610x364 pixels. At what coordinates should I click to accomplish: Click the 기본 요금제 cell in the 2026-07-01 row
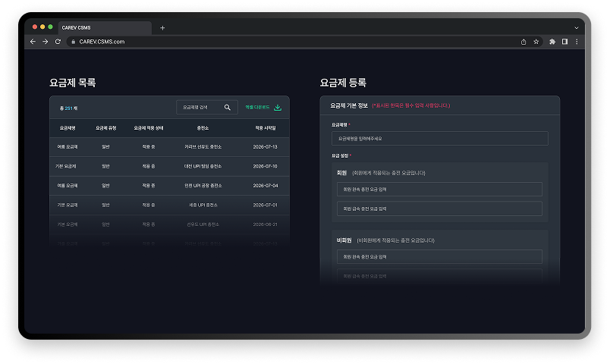click(68, 205)
